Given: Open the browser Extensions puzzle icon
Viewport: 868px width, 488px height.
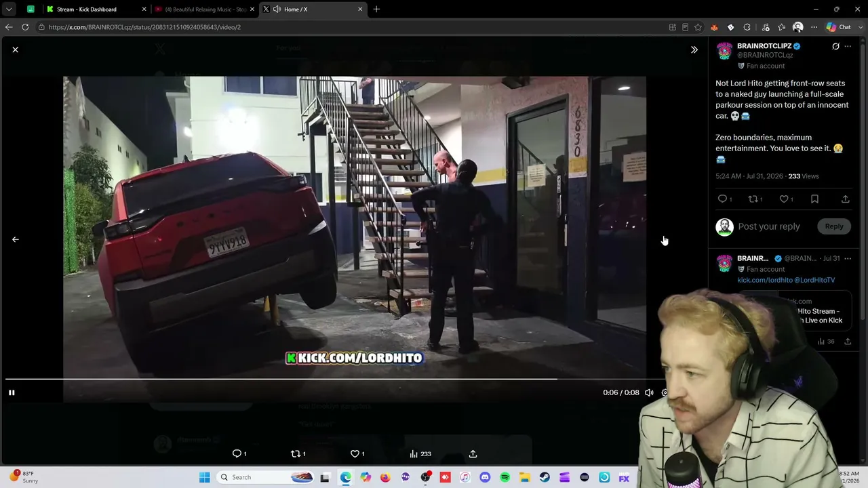Looking at the screenshot, I should pos(747,27).
